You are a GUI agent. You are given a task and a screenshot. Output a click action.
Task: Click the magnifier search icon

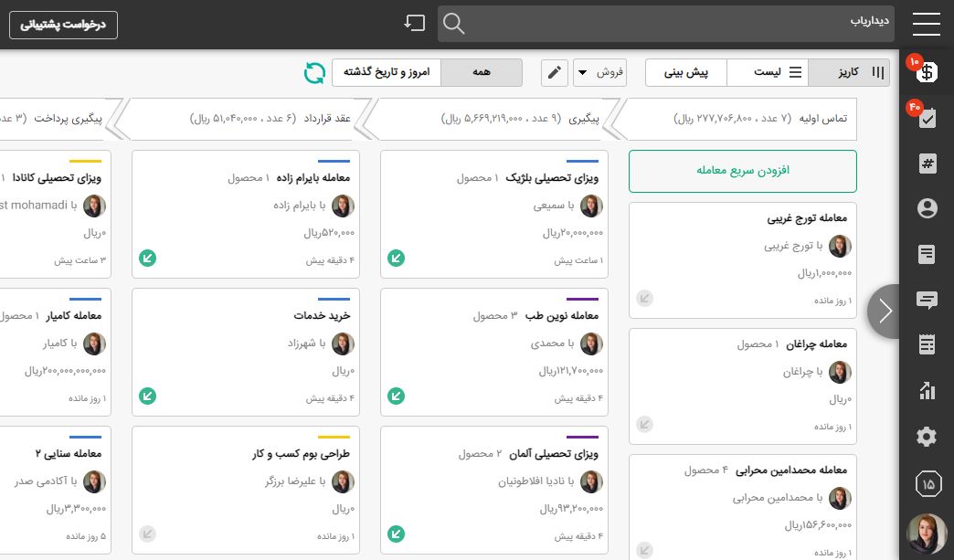click(x=454, y=25)
